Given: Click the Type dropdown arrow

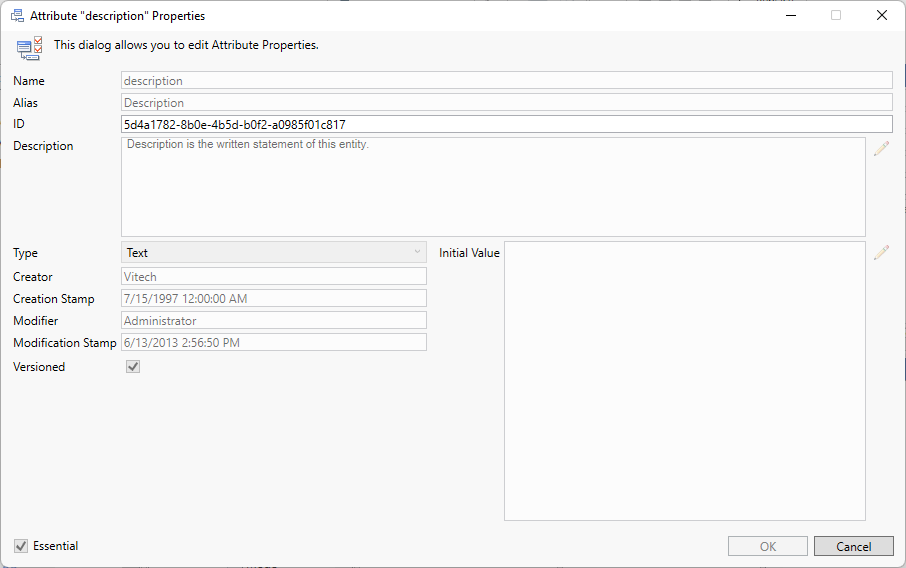Looking at the screenshot, I should [417, 253].
